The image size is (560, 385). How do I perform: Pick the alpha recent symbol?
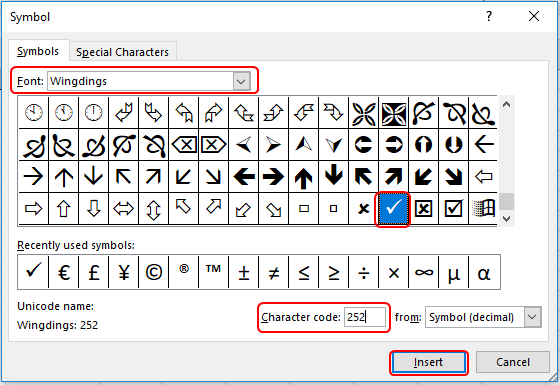point(484,272)
